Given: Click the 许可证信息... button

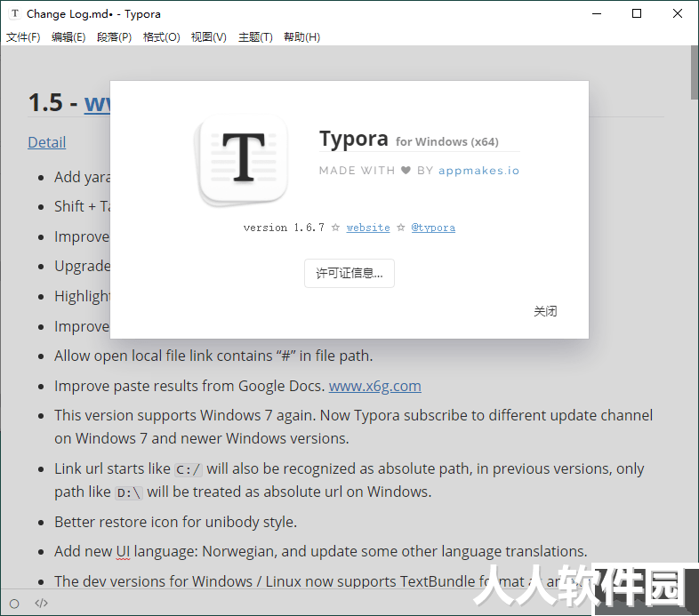Looking at the screenshot, I should click(349, 273).
